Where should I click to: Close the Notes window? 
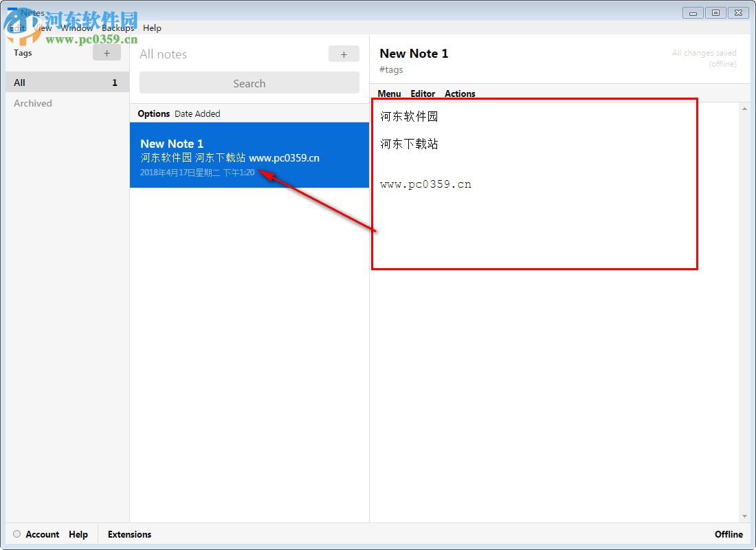pyautogui.click(x=738, y=13)
